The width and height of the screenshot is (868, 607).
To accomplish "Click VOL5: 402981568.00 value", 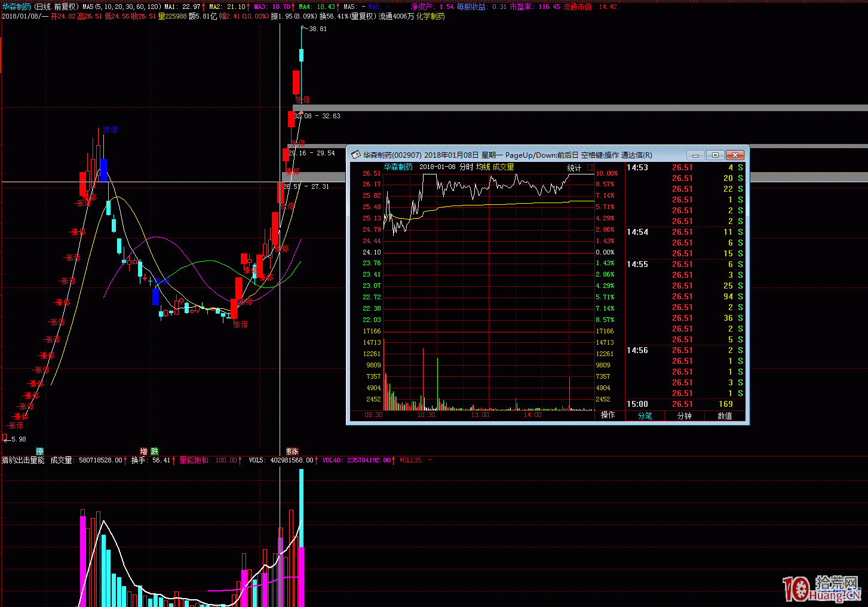I will pyautogui.click(x=281, y=460).
